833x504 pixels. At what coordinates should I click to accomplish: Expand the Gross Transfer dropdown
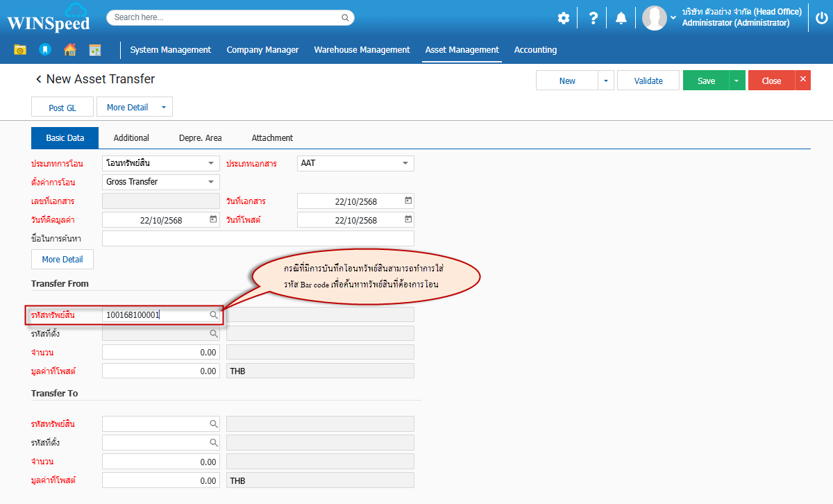pyautogui.click(x=211, y=182)
